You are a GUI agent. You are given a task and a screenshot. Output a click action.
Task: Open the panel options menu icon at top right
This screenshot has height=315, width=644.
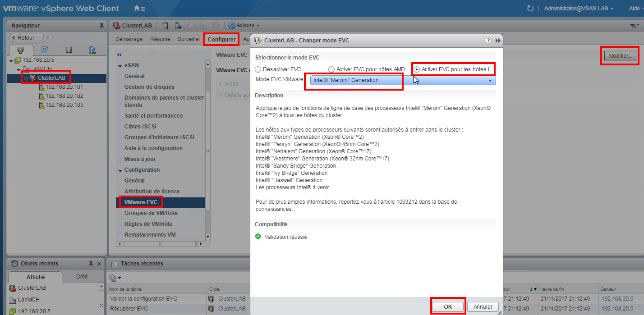[634, 26]
